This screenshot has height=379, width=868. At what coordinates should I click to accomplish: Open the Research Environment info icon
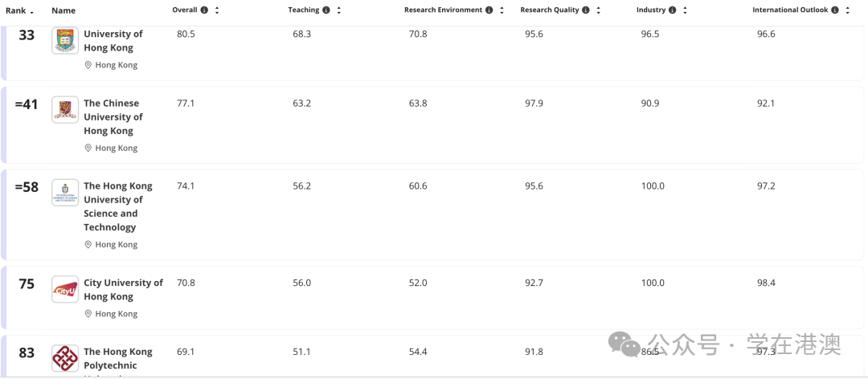tap(489, 10)
